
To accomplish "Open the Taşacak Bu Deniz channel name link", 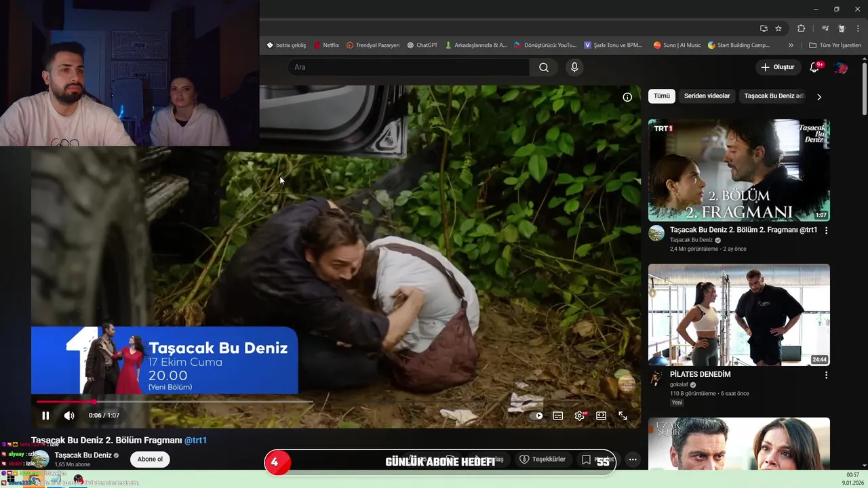I will tap(83, 455).
